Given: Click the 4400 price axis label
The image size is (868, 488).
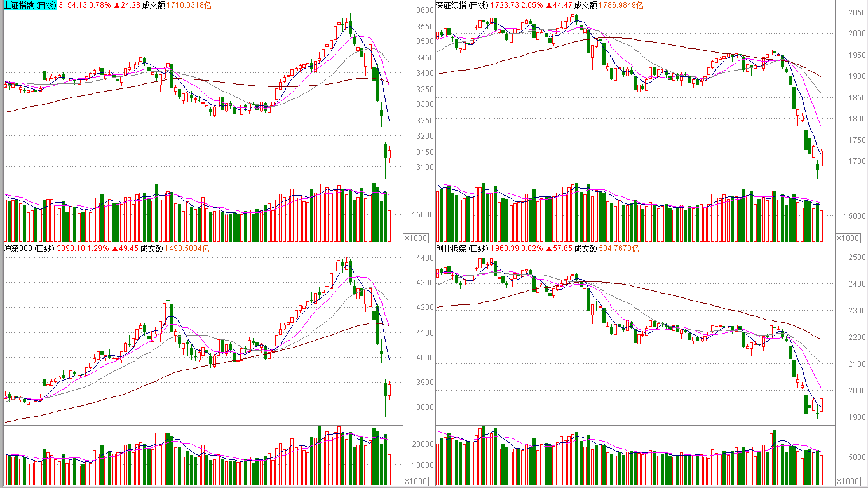Looking at the screenshot, I should click(x=425, y=258).
